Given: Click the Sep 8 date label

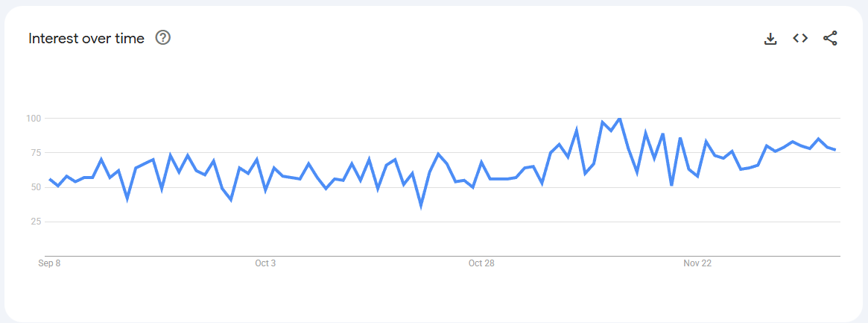Looking at the screenshot, I should tap(49, 263).
